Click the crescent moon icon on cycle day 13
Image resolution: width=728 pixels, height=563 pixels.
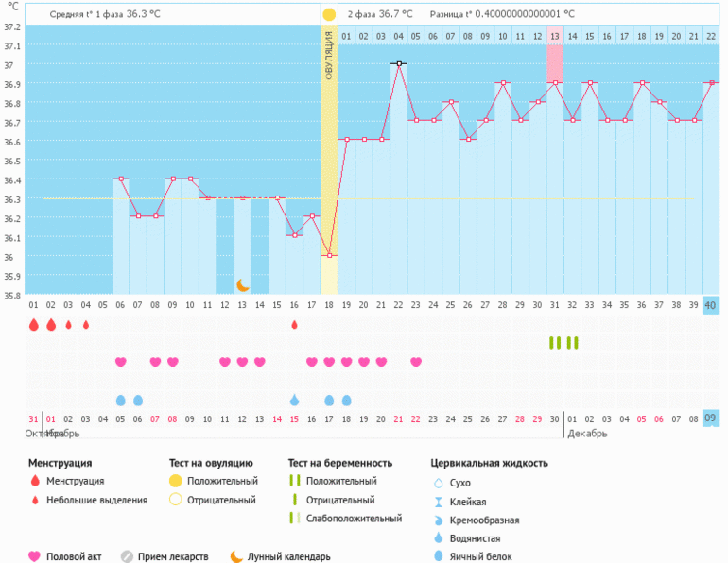point(242,284)
